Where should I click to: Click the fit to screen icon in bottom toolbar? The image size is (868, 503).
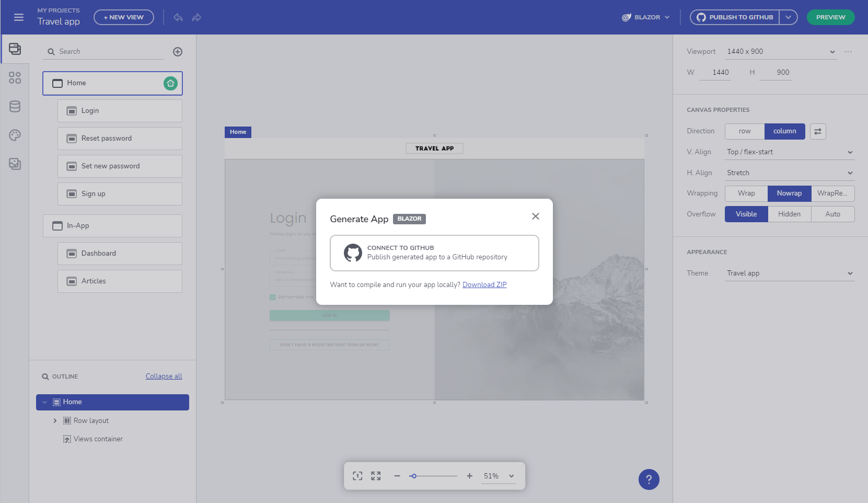(375, 476)
